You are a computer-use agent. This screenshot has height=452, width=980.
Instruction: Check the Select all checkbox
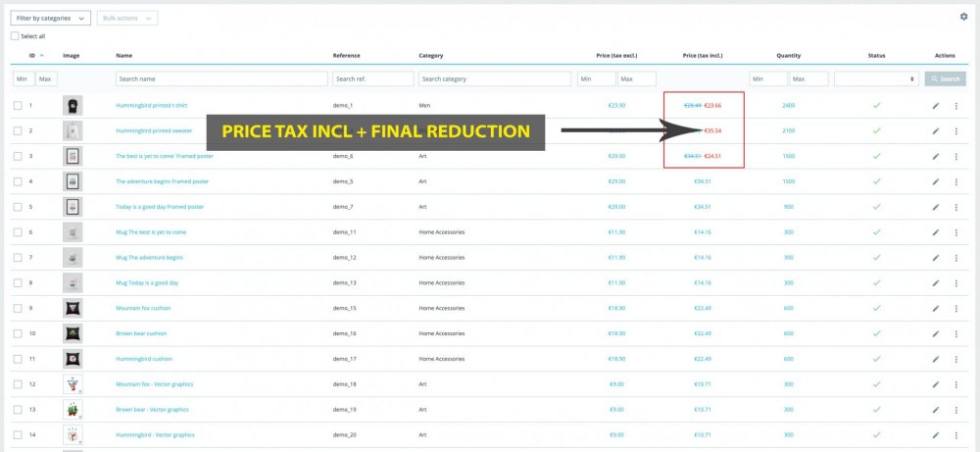pos(15,36)
